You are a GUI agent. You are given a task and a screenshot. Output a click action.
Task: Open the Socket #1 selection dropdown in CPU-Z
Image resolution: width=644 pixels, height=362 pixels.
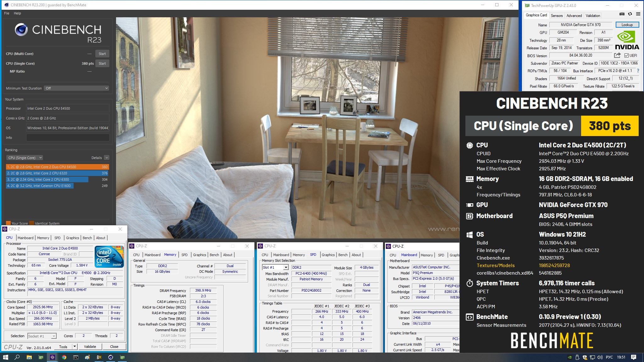tap(42, 336)
